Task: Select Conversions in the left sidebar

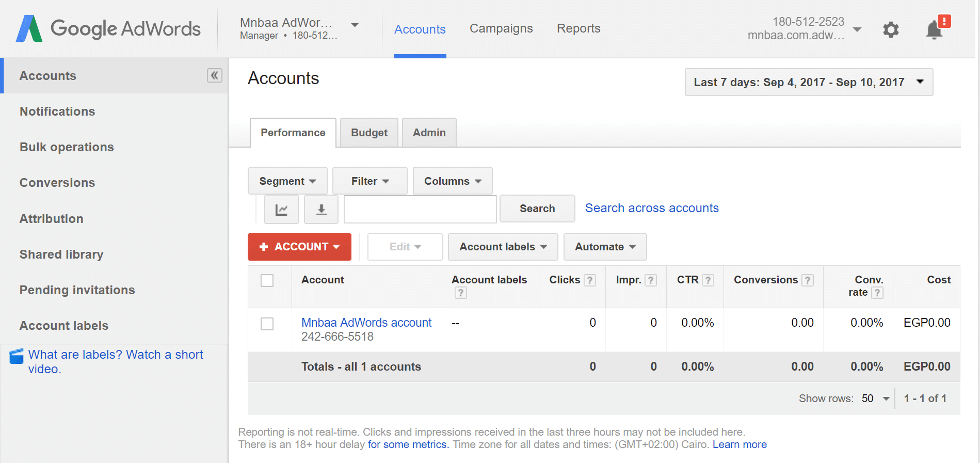Action: click(x=57, y=183)
